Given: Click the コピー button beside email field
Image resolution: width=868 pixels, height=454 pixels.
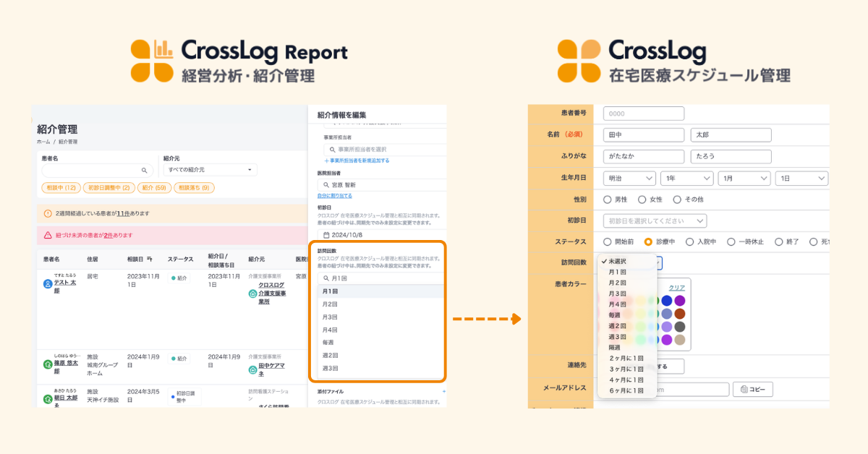Looking at the screenshot, I should 753,390.
